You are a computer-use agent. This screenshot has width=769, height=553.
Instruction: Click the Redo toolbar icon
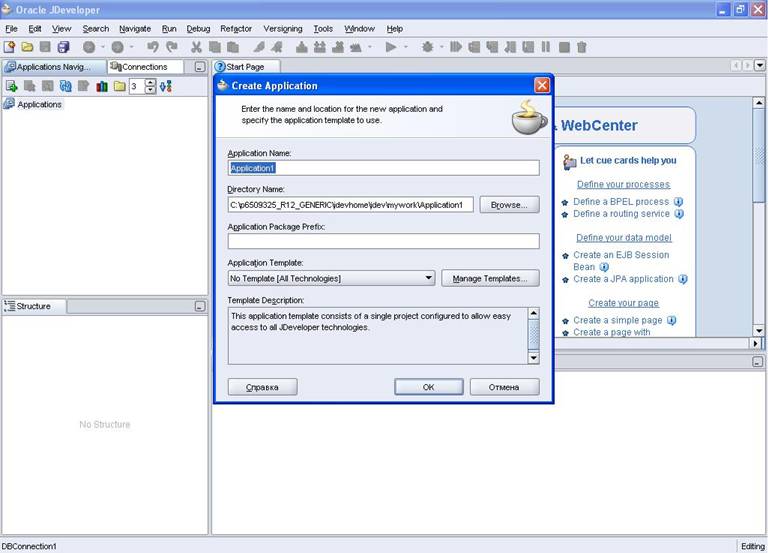coord(171,47)
